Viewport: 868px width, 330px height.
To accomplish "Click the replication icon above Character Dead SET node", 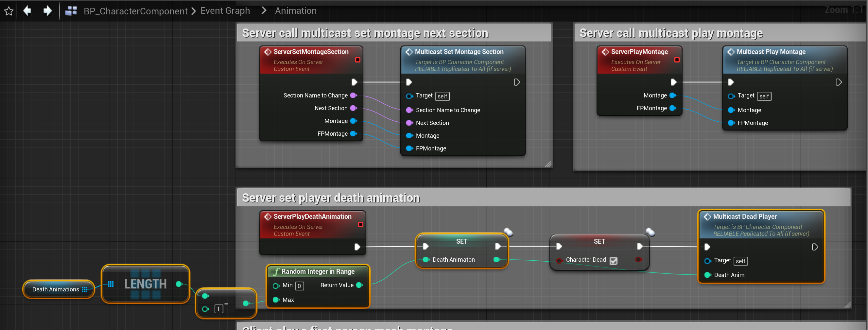I will tap(650, 232).
